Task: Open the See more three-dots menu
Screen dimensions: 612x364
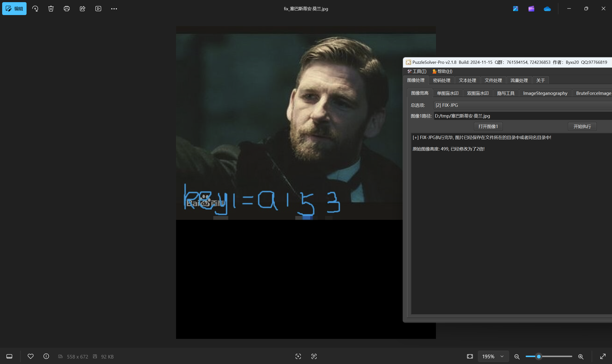Action: pos(114,9)
